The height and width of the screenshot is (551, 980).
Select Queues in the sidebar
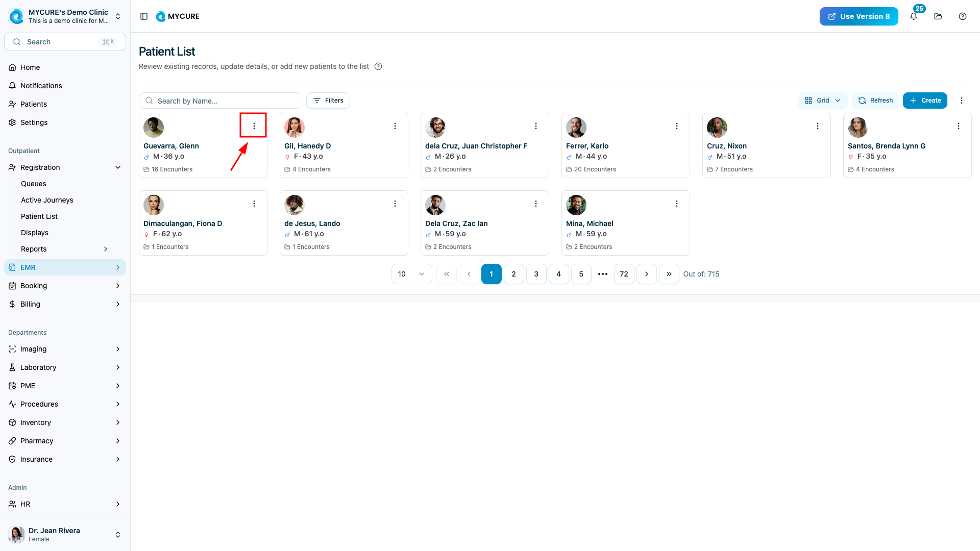pos(34,184)
